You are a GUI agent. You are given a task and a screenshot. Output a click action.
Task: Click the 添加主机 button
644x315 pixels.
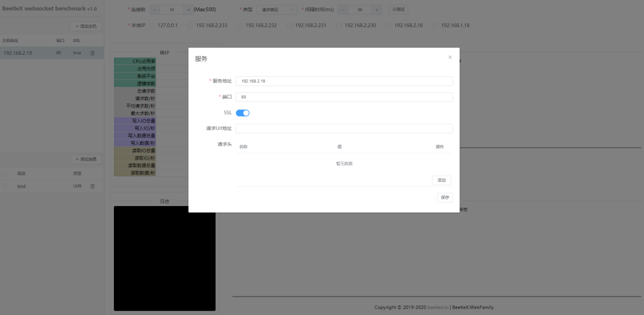click(x=86, y=26)
